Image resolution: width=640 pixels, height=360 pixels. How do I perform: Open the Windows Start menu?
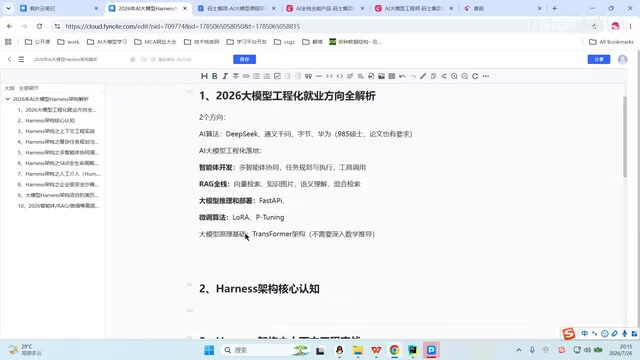[x=209, y=350]
